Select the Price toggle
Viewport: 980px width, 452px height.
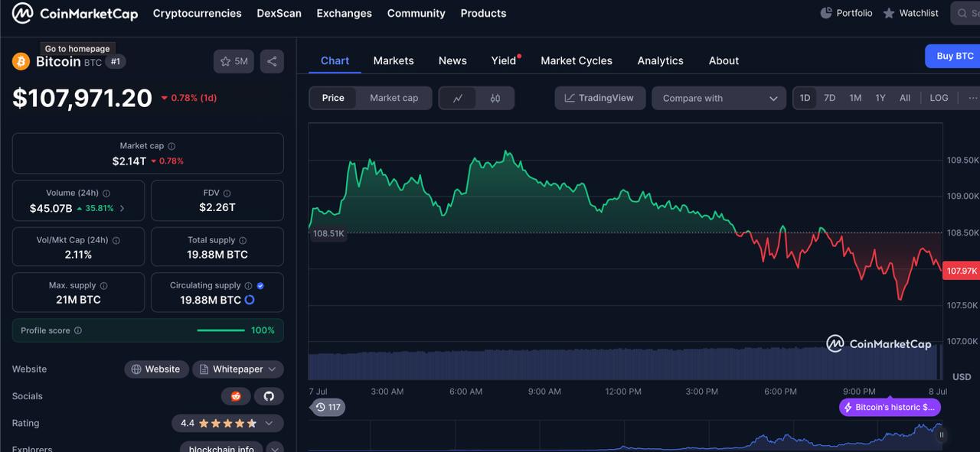(x=333, y=98)
